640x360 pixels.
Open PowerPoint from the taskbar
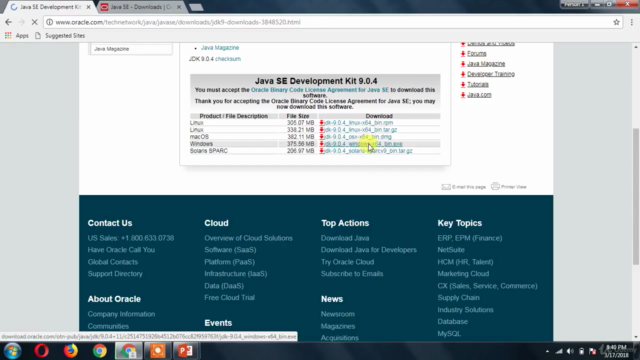coord(186,351)
